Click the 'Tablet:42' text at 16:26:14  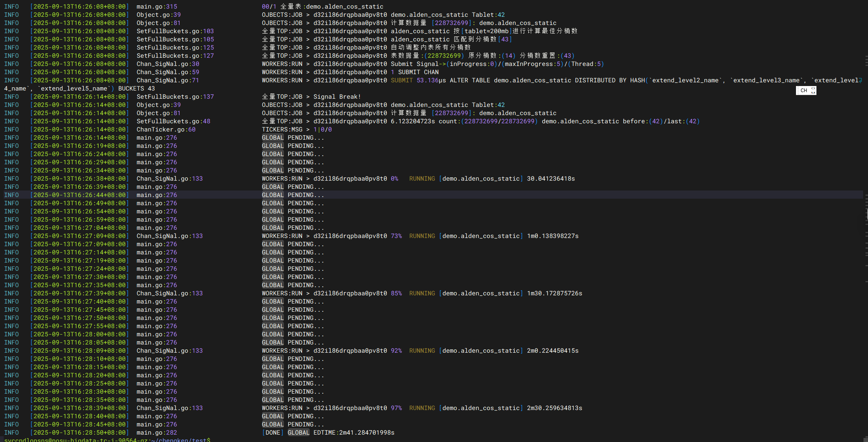488,105
